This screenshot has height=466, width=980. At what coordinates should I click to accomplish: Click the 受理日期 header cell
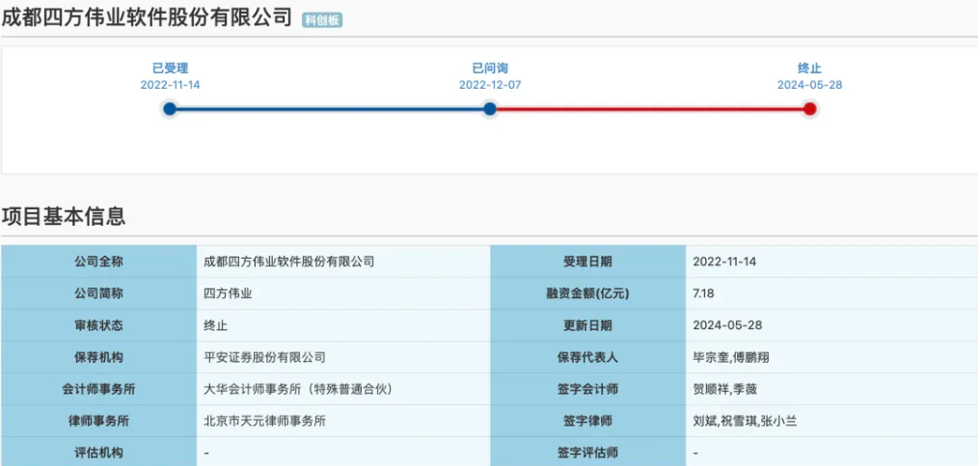[588, 261]
